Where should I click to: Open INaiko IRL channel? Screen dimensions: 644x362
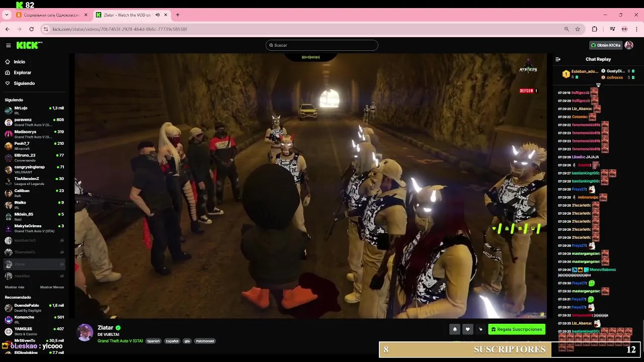click(34, 205)
